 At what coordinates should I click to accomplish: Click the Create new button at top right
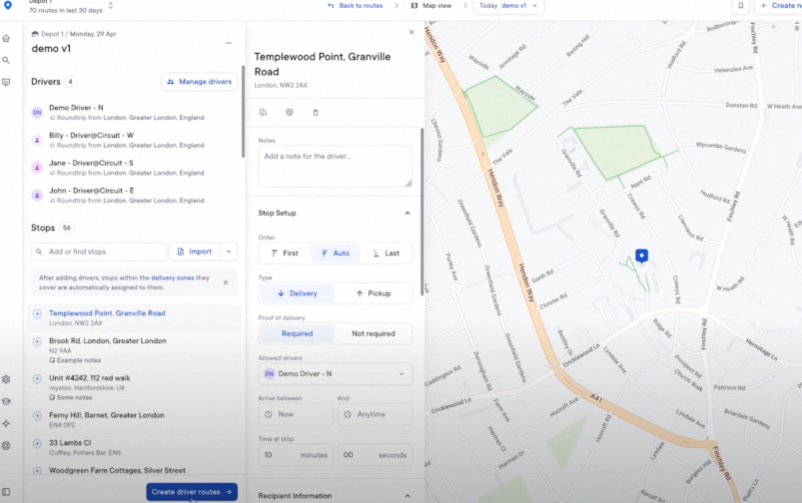coord(779,6)
